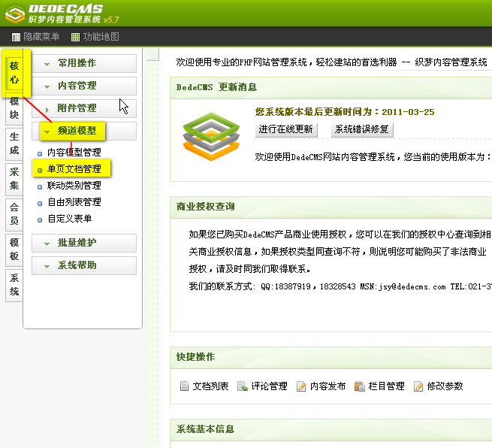Collapse the sidebar with the small minus button
The image size is (492, 448).
click(x=152, y=55)
